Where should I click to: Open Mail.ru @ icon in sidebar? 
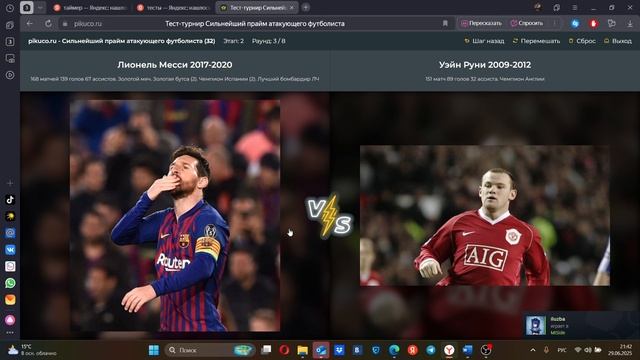point(10,233)
